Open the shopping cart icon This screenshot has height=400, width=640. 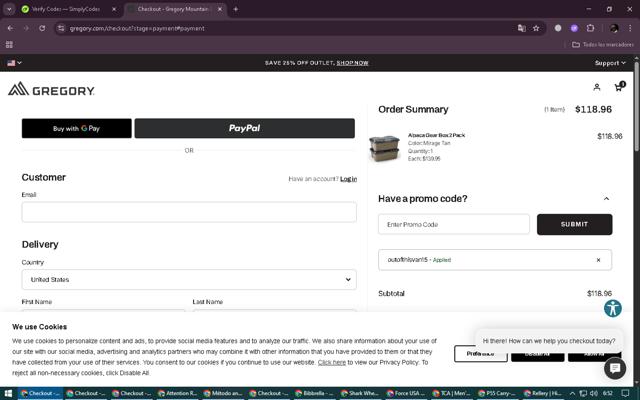619,87
